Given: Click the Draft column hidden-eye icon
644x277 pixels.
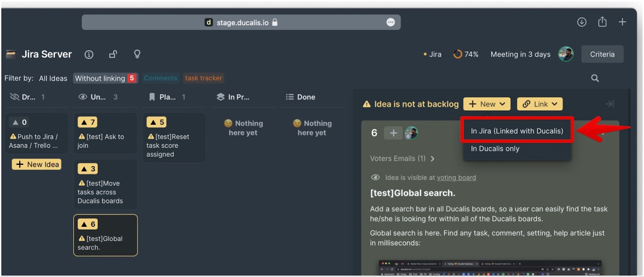Looking at the screenshot, I should [x=14, y=97].
